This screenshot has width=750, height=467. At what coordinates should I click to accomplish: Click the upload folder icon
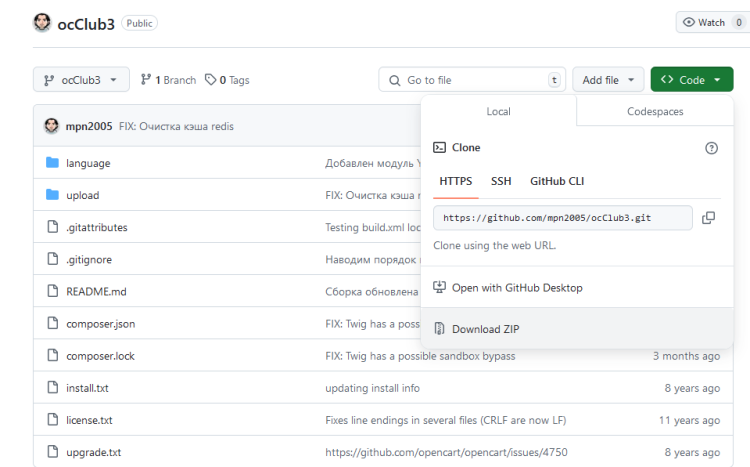(53, 195)
